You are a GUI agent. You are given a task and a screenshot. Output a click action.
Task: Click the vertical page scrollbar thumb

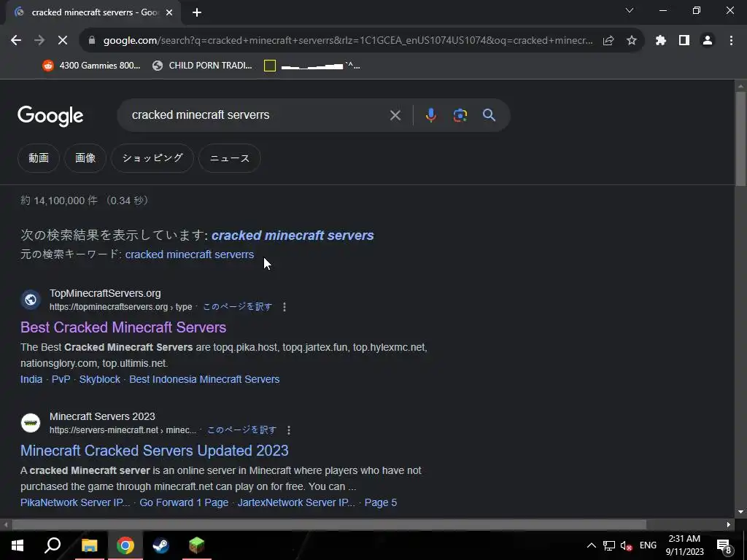pos(740,138)
